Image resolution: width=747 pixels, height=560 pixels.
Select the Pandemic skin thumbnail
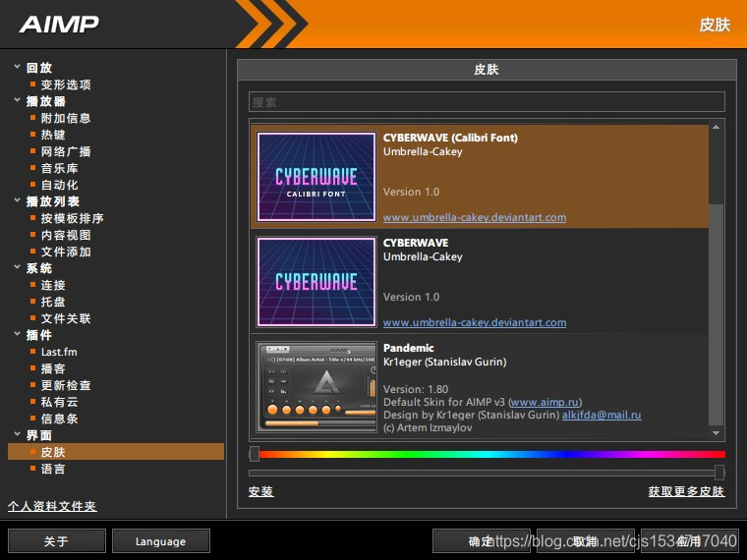tap(316, 387)
